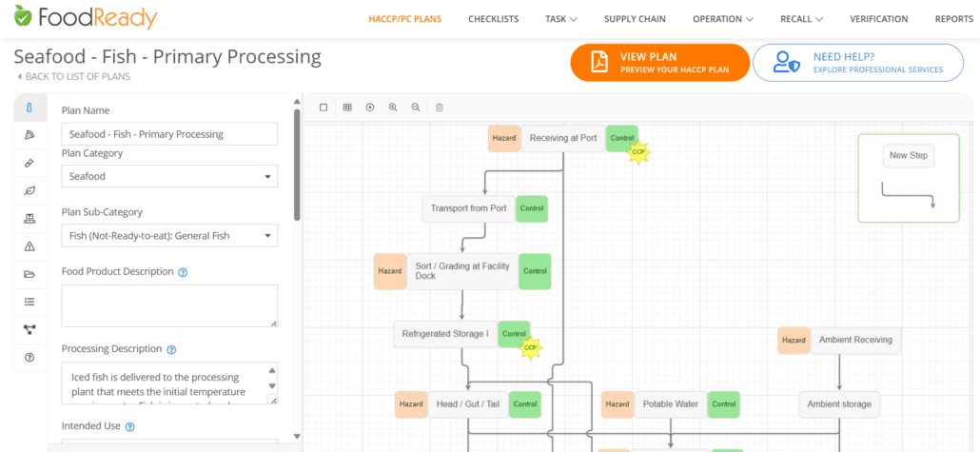Go back to list of plans
Screen dimensions: 980x452
(x=74, y=77)
